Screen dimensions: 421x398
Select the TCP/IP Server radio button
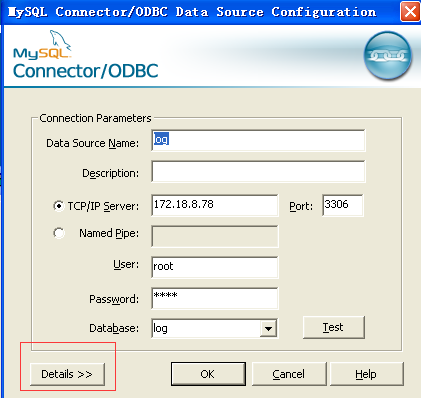click(59, 206)
